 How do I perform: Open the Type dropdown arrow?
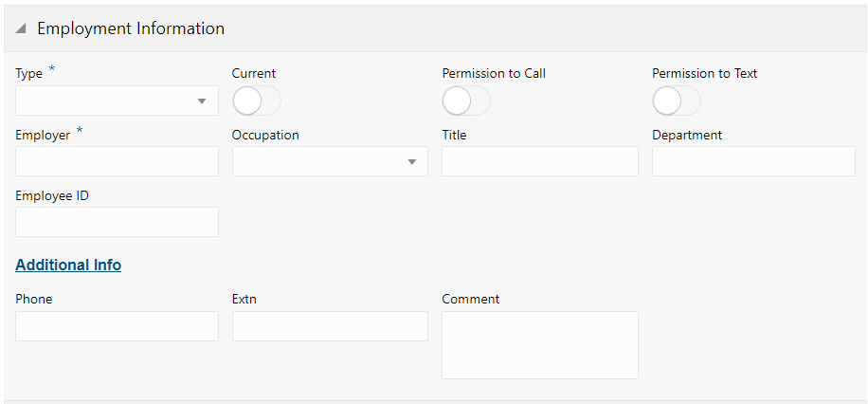pos(202,101)
